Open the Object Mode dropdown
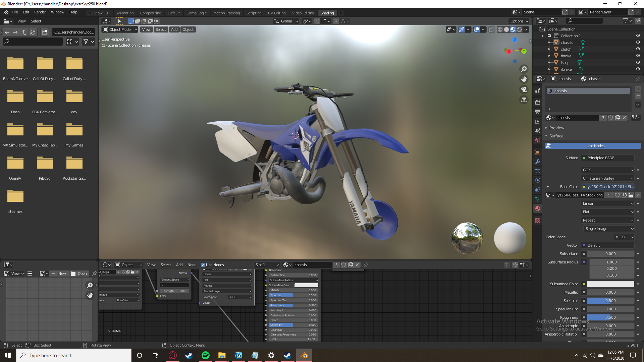The width and height of the screenshot is (644, 362). (x=120, y=29)
